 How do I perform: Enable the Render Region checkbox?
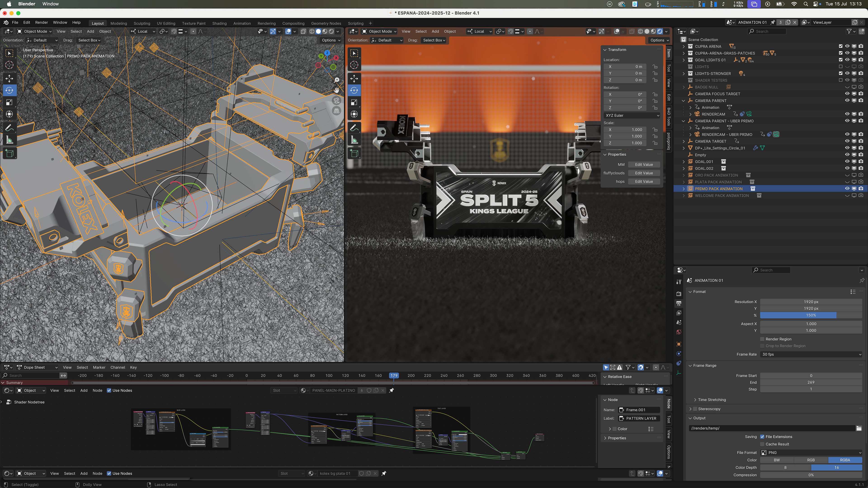click(x=762, y=339)
